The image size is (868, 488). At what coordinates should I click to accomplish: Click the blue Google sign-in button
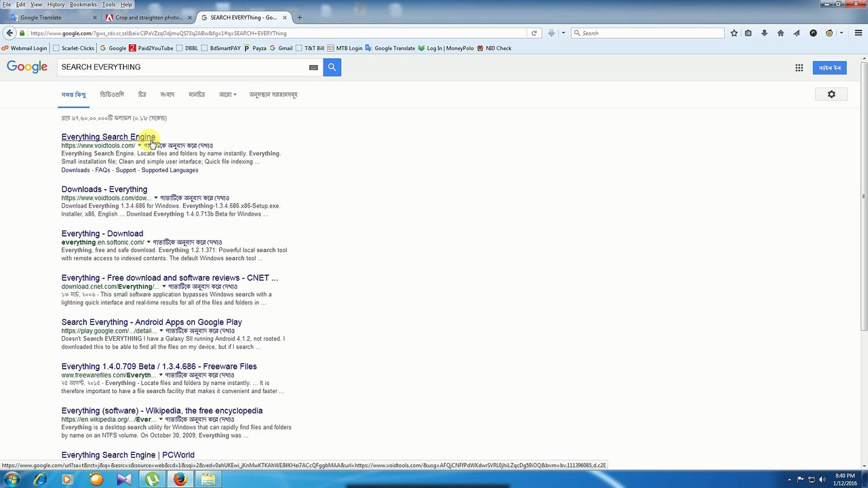click(829, 68)
